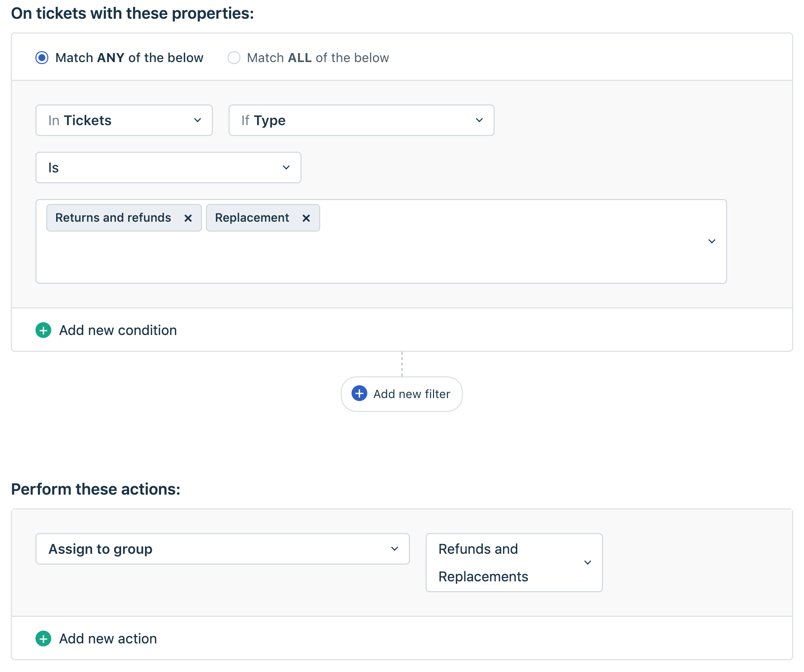Expand the Is operator dropdown

click(168, 168)
